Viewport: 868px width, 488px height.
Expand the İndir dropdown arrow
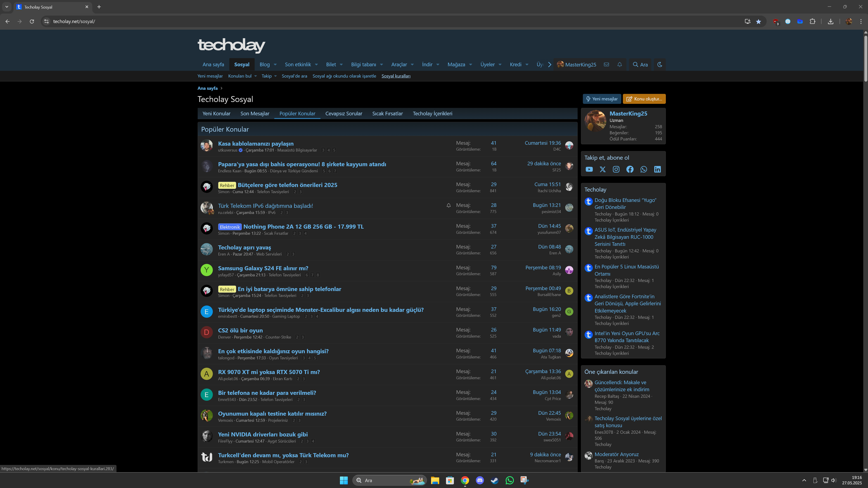coord(438,64)
